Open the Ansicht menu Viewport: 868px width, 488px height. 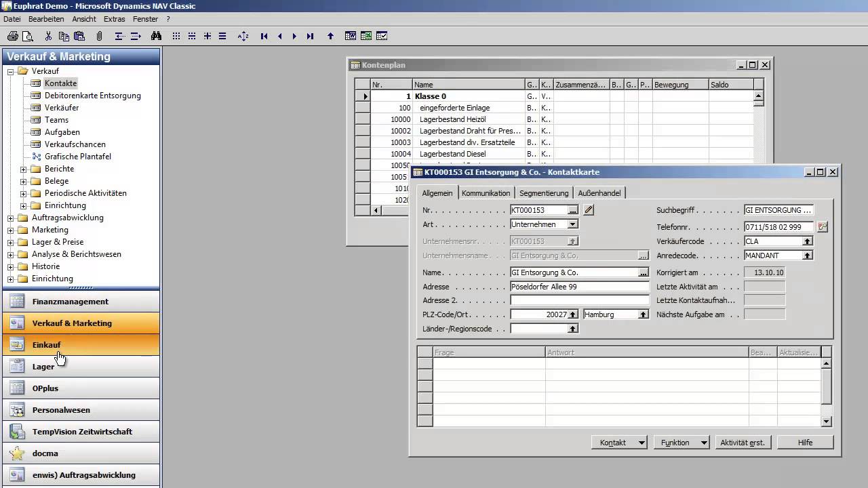pos(84,19)
